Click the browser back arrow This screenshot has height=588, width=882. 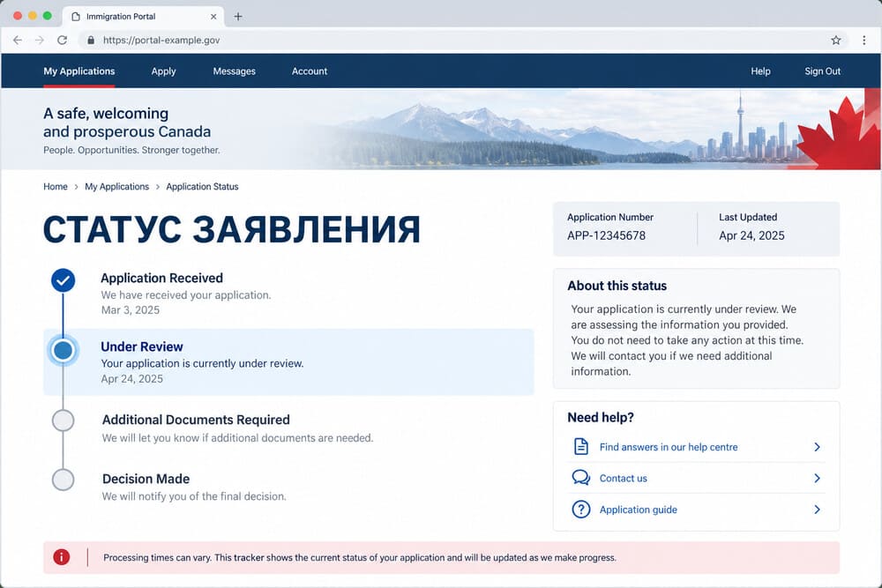18,40
